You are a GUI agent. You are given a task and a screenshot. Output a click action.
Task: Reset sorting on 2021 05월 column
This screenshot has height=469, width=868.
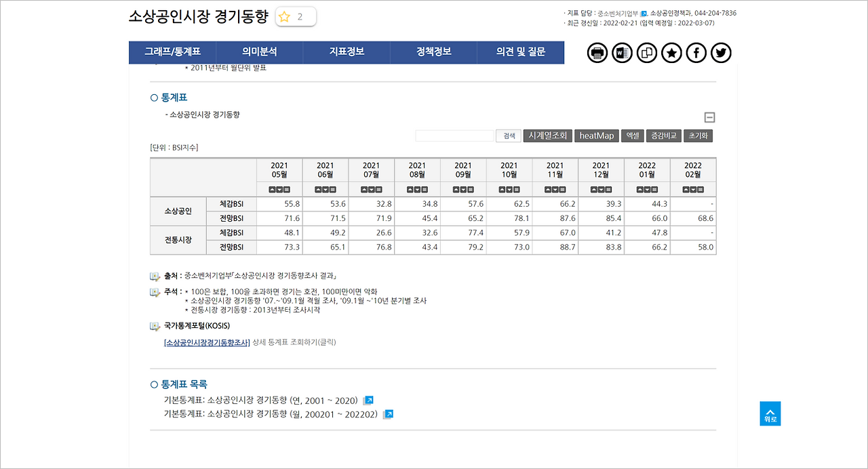coord(287,190)
